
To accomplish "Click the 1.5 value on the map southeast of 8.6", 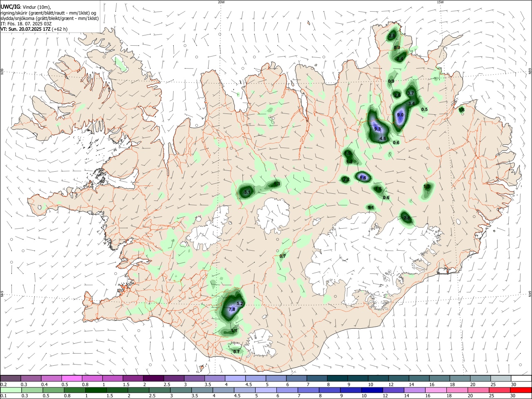I will [x=378, y=189].
